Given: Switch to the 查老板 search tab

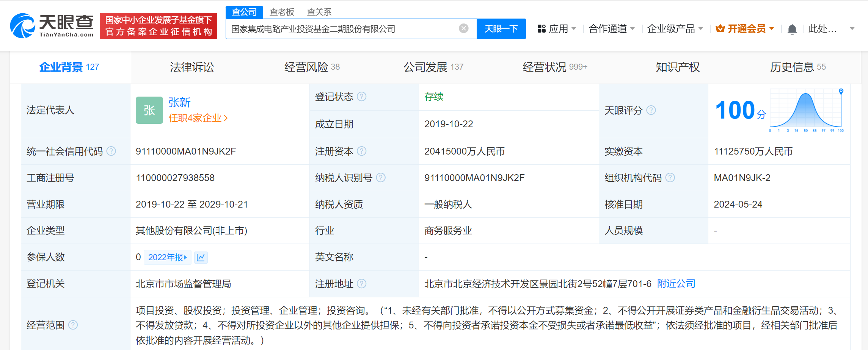Looking at the screenshot, I should point(281,12).
